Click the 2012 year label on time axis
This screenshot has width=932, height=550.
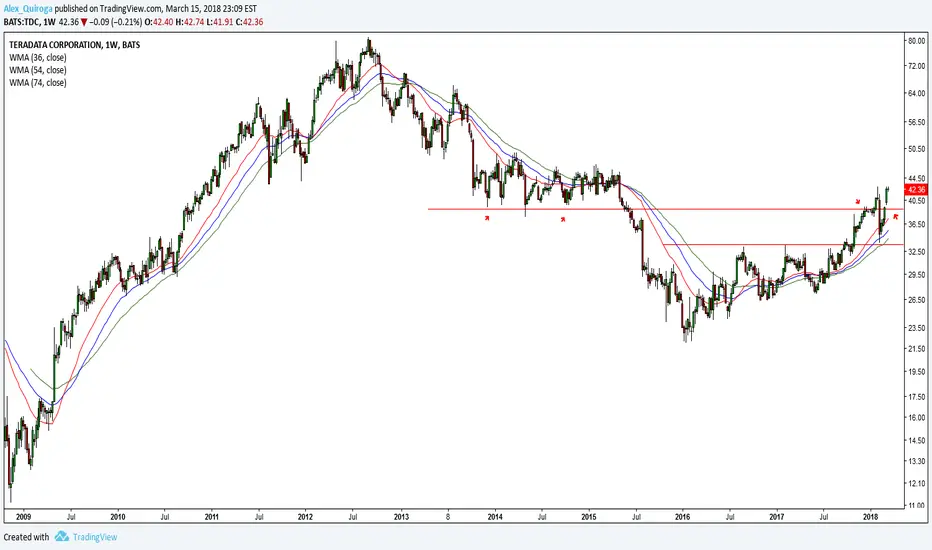pos(306,517)
